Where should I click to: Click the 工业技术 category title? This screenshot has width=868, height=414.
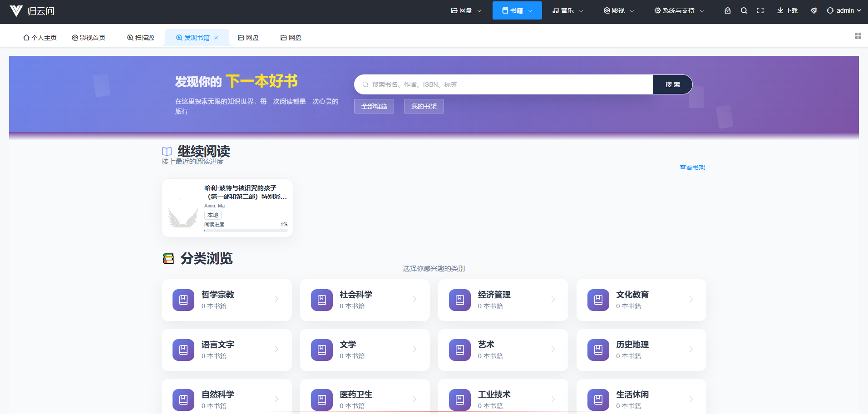(494, 394)
